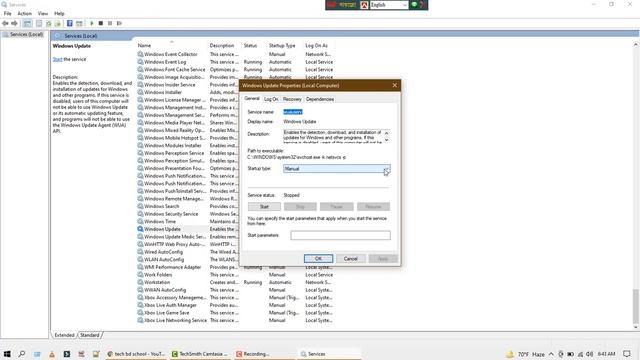This screenshot has height=360, width=640.
Task: Click OK in Windows Update Properties
Action: [x=318, y=258]
